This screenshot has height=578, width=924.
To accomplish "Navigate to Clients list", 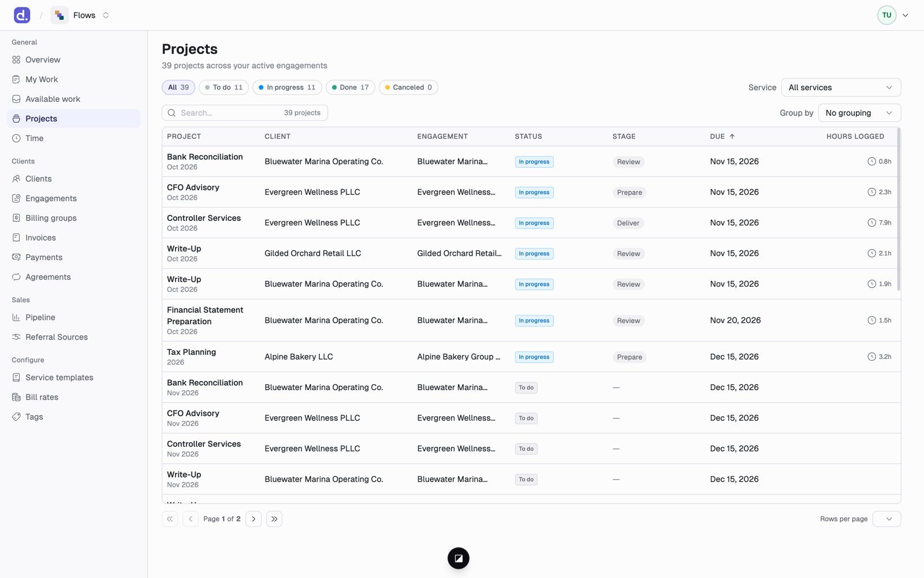I will click(74, 179).
